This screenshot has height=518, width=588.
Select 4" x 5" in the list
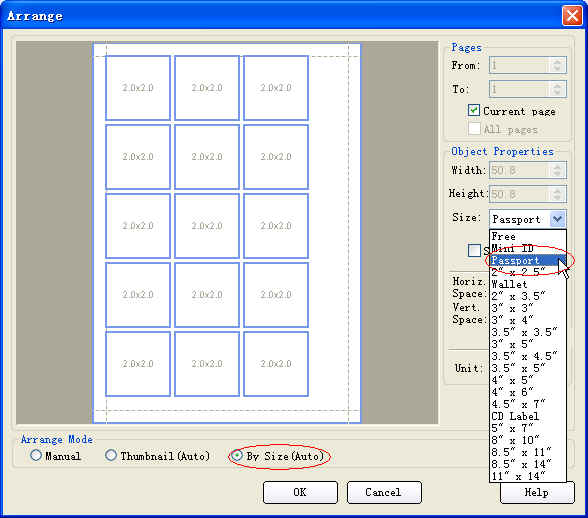pos(528,380)
